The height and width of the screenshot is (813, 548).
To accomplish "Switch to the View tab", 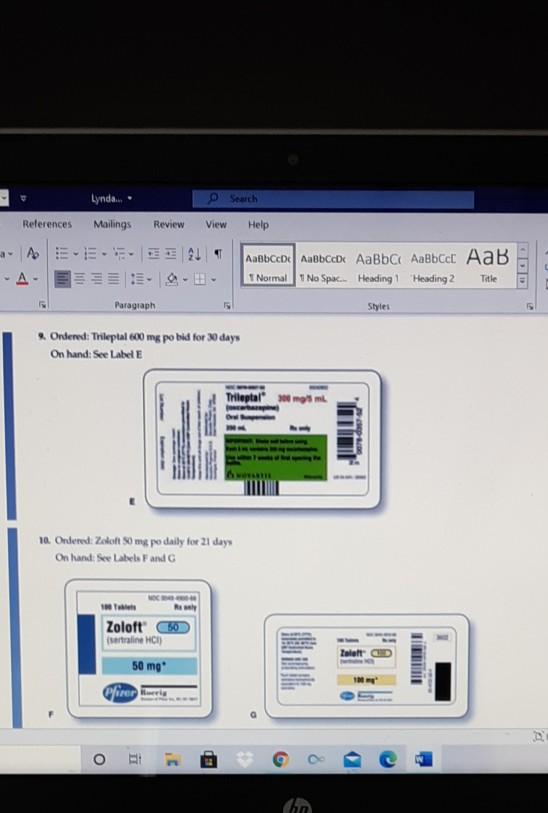I will (216, 225).
